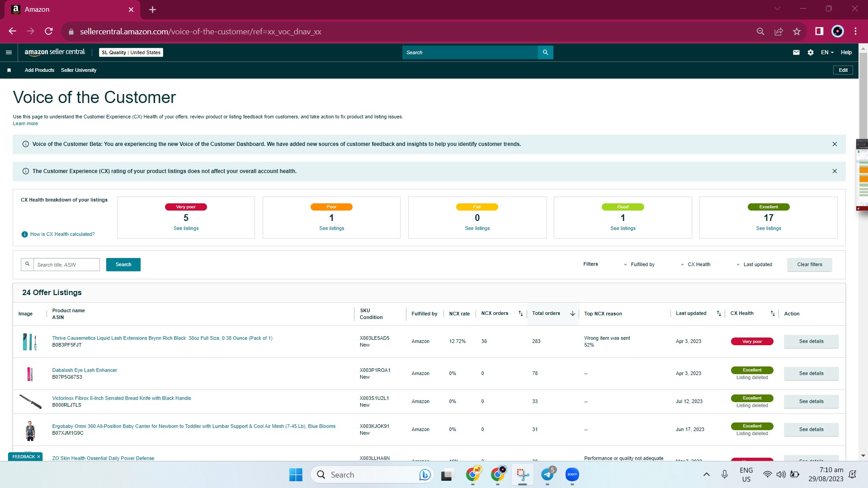This screenshot has width=868, height=488.
Task: Open the Windows Start menu
Action: (x=296, y=474)
